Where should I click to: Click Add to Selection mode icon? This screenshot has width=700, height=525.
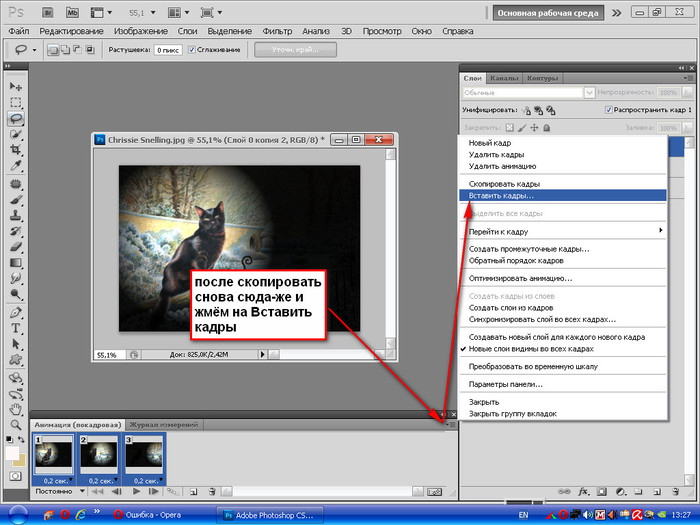pyautogui.click(x=66, y=50)
